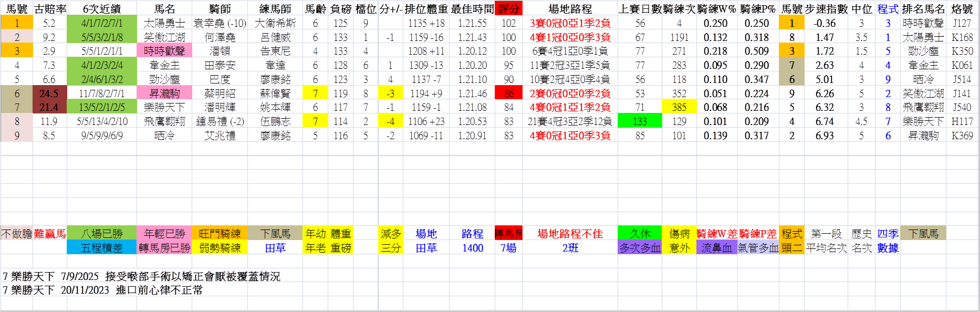Click the dark red 24.5 odds cell

(49, 93)
